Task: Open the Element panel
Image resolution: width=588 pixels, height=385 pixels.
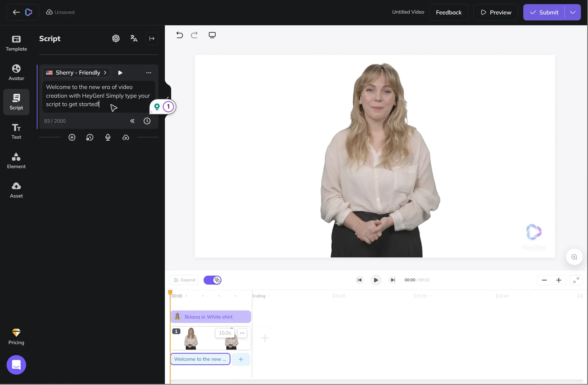Action: click(16, 161)
